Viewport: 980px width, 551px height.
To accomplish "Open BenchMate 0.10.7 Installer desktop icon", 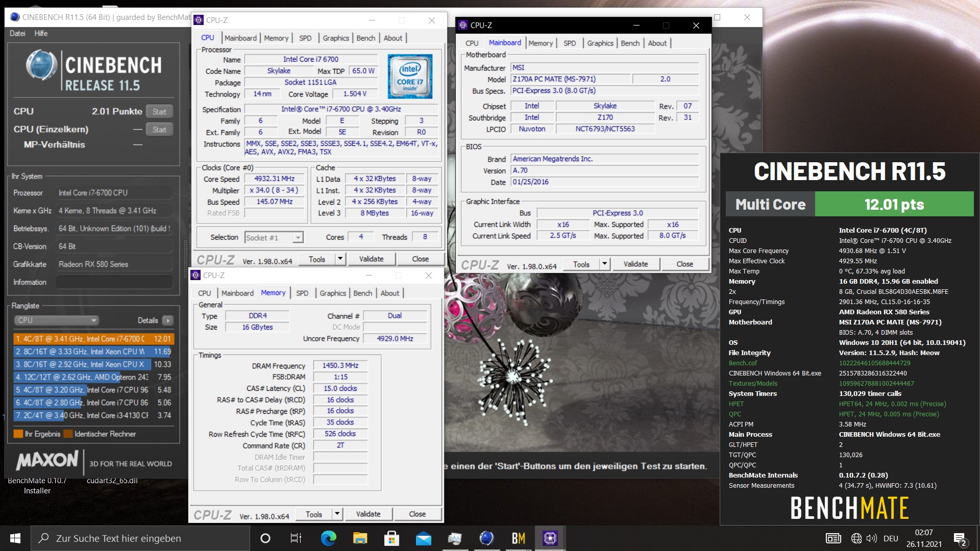I will coord(37,486).
